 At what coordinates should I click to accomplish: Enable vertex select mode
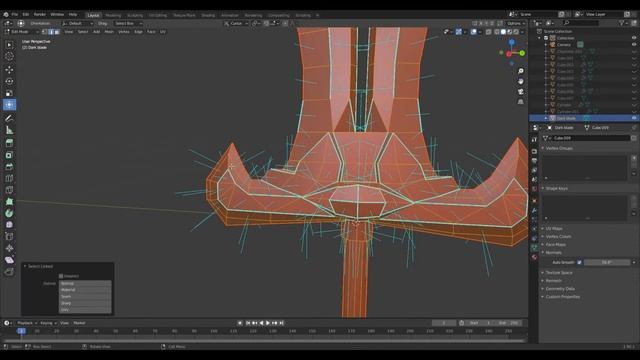click(44, 31)
